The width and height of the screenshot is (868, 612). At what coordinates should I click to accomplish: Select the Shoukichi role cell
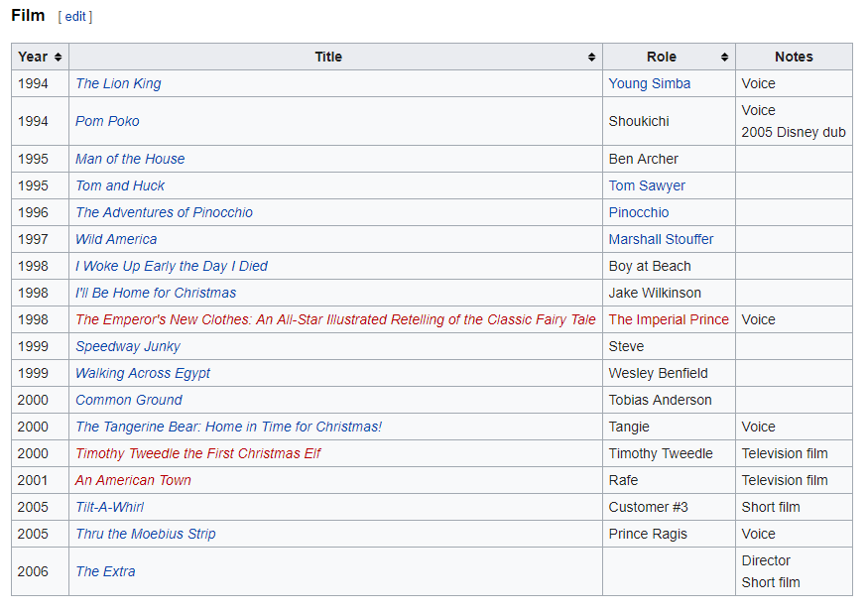(x=669, y=121)
